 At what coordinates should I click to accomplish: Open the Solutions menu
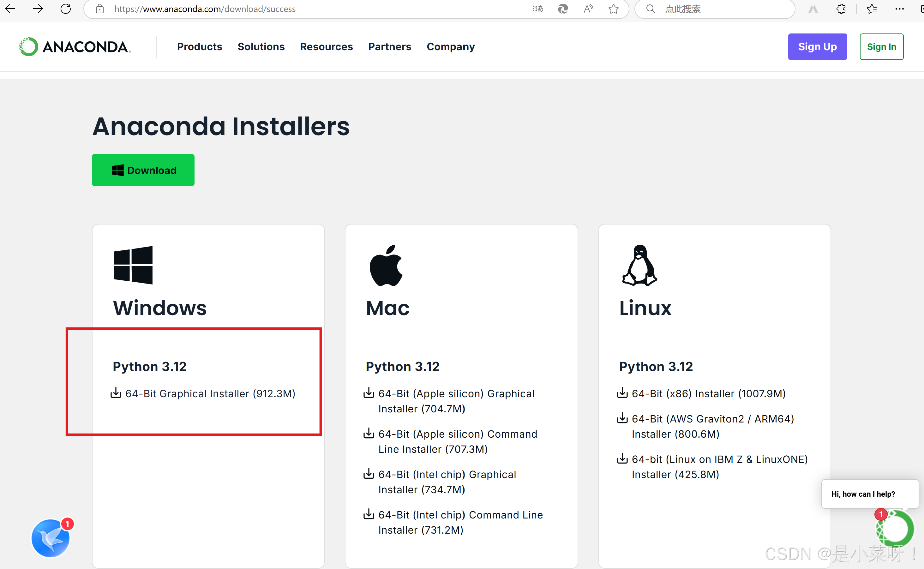click(261, 47)
